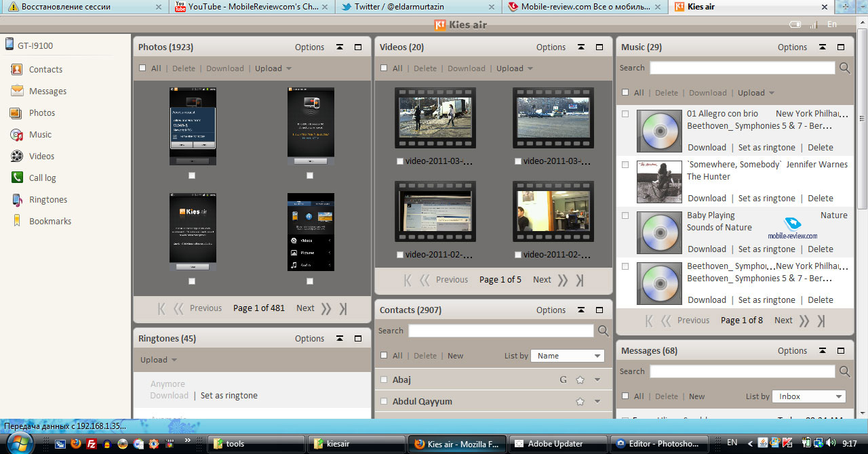The width and height of the screenshot is (868, 454).
Task: Select the Photos icon in the sidebar
Action: pyautogui.click(x=16, y=112)
